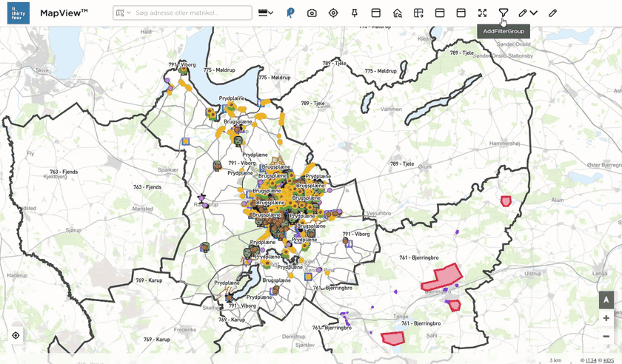Image resolution: width=622 pixels, height=364 pixels.
Task: Click the AddFilterGroup funnel icon
Action: (x=503, y=13)
